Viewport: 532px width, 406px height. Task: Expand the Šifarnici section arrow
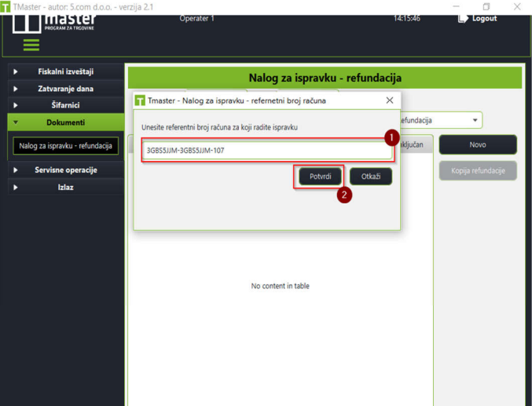[15, 105]
